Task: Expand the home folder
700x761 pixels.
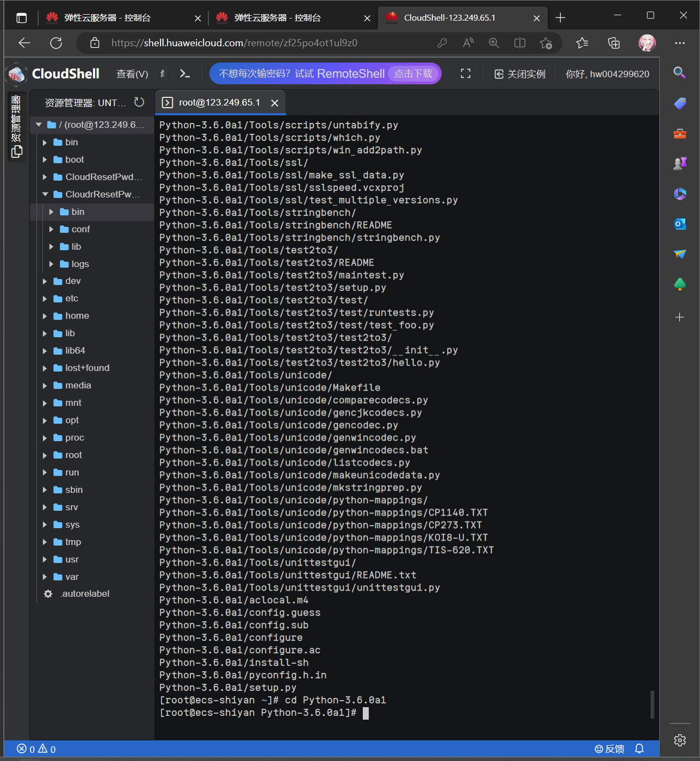Action: pos(45,316)
